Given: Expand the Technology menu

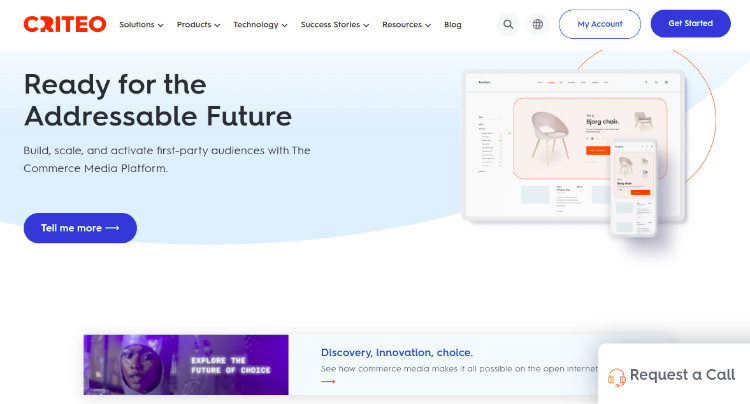Looking at the screenshot, I should point(260,24).
